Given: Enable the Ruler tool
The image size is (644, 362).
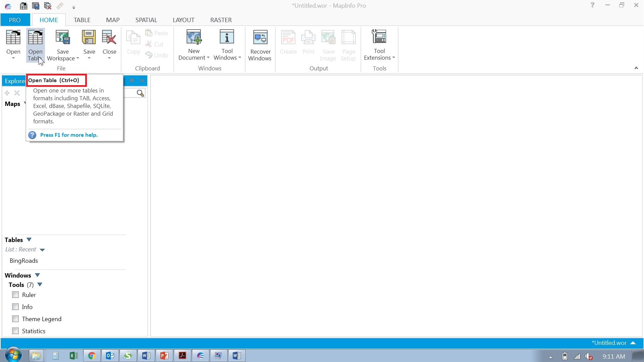Looking at the screenshot, I should click(x=15, y=295).
